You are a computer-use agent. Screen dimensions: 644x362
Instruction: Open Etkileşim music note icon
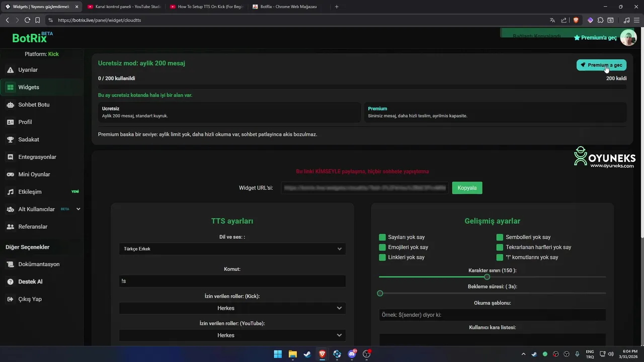click(10, 192)
